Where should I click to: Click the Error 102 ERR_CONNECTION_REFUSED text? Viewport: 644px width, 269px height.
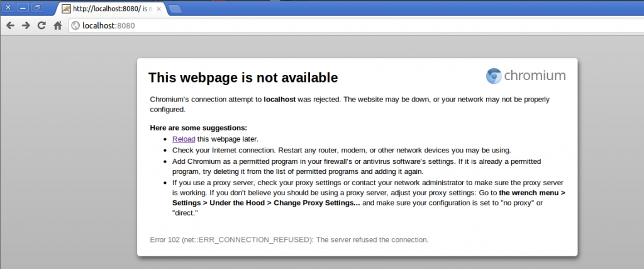(289, 239)
